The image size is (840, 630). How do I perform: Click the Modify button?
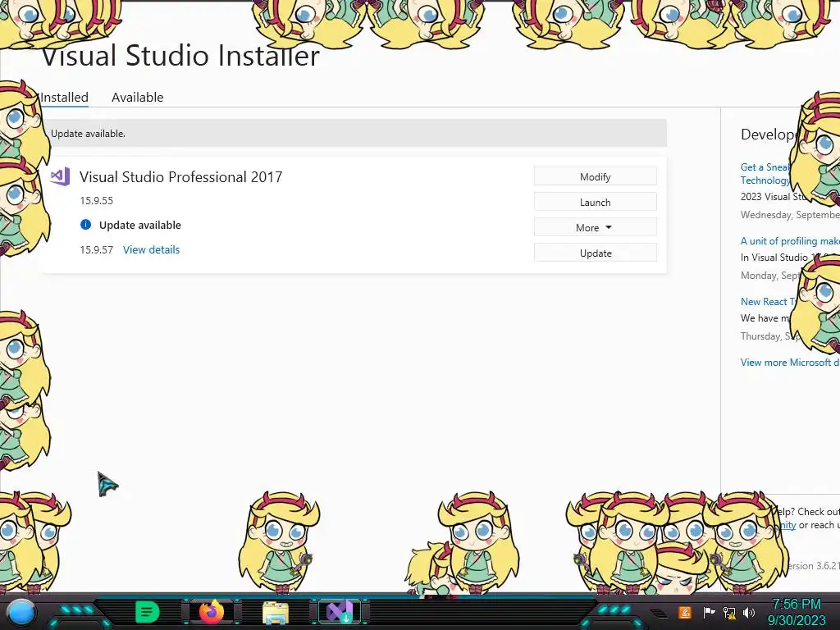(596, 177)
